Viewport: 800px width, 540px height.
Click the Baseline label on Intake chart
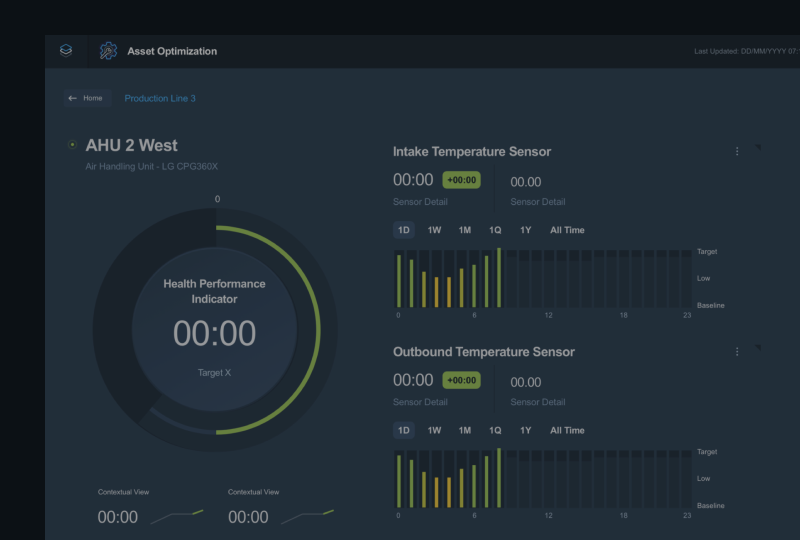pos(711,305)
